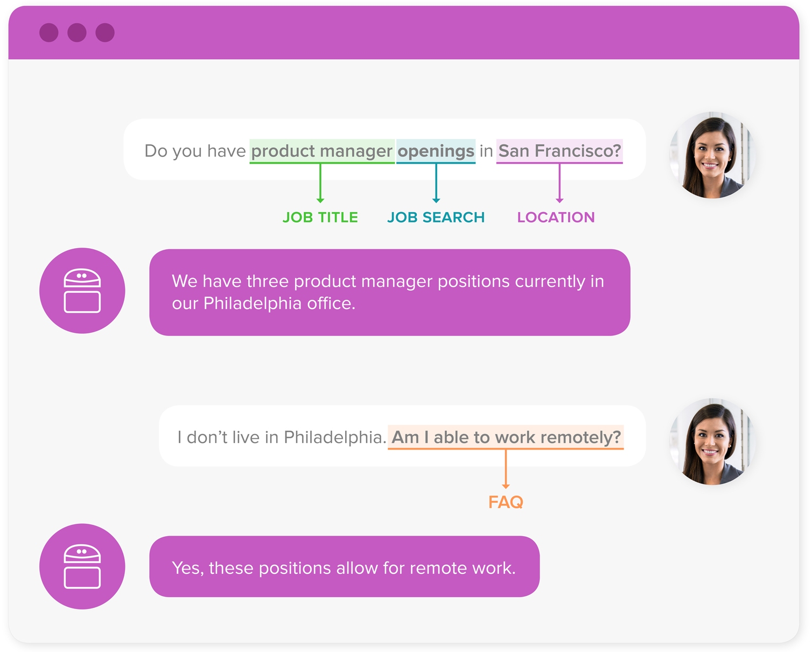Image resolution: width=812 pixels, height=652 pixels.
Task: Click the teal JOB SEARCH label
Action: click(x=436, y=218)
